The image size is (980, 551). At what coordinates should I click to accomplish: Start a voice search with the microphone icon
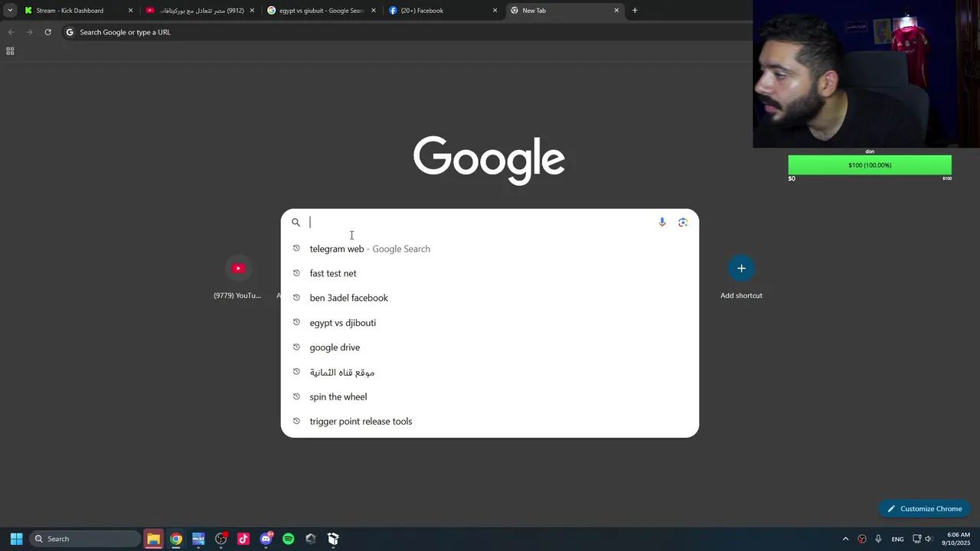(x=662, y=223)
